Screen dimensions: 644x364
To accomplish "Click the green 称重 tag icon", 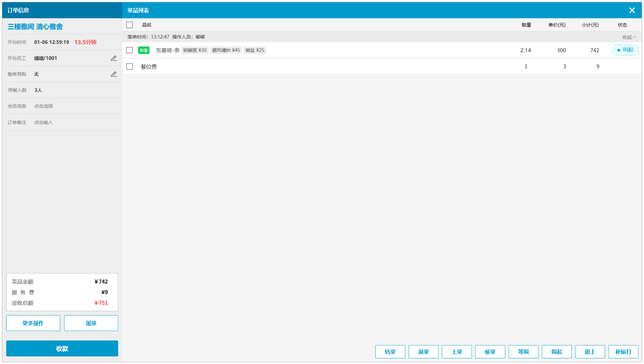I will pyautogui.click(x=144, y=50).
